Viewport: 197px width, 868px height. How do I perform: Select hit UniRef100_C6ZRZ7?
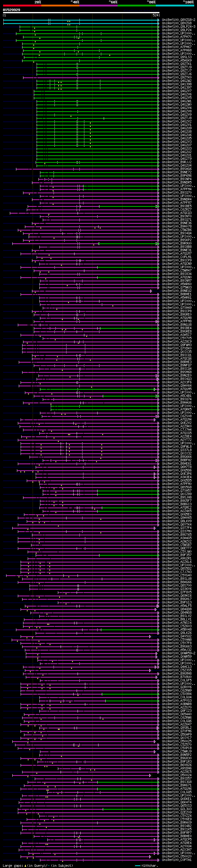(177, 210)
